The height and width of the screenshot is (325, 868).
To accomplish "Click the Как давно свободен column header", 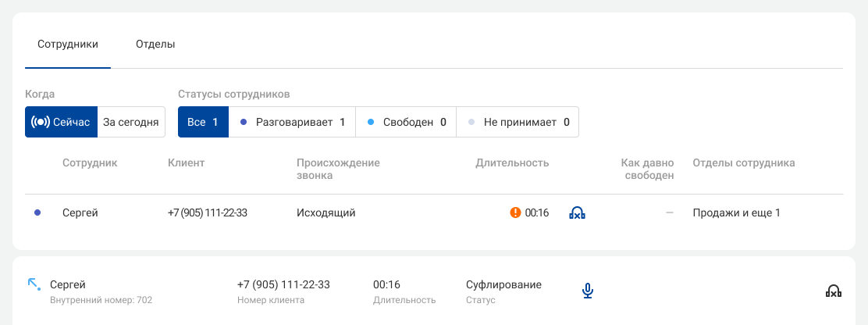I will click(x=647, y=170).
